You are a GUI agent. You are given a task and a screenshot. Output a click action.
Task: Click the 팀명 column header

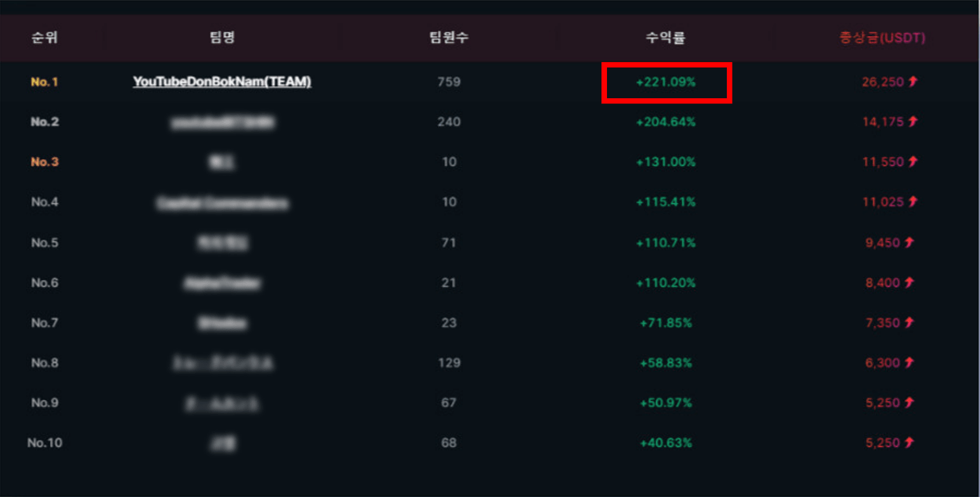coord(222,38)
